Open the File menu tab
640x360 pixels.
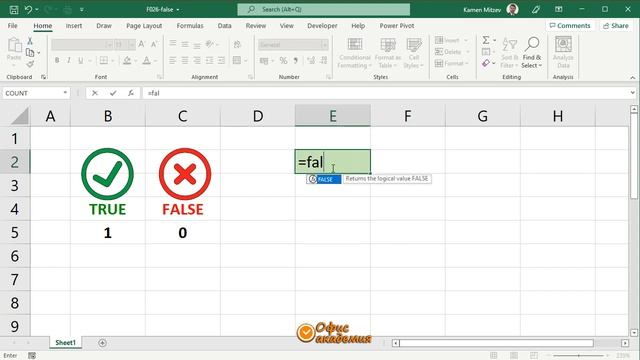tap(13, 25)
